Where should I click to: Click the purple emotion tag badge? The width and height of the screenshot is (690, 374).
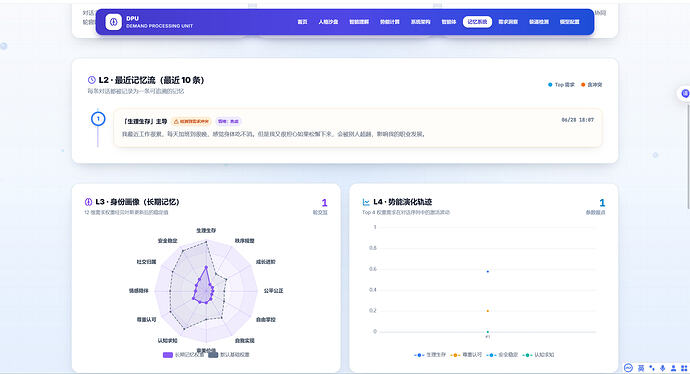click(228, 121)
